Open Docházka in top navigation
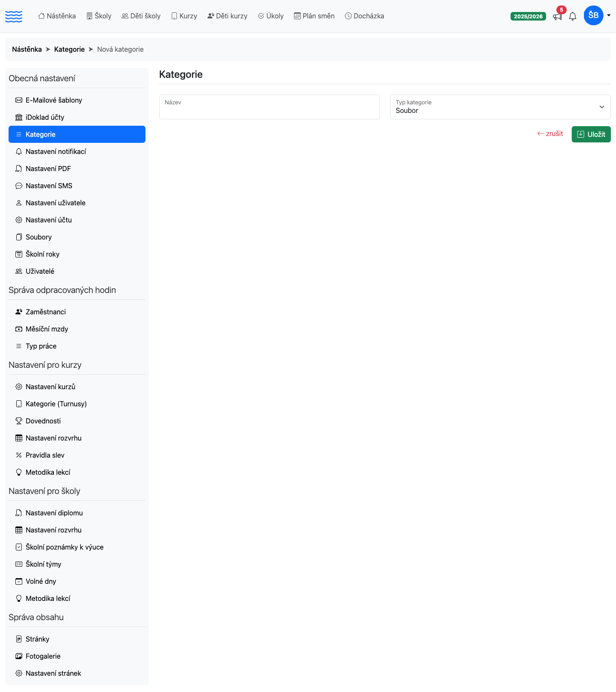The width and height of the screenshot is (616, 692). tap(364, 16)
